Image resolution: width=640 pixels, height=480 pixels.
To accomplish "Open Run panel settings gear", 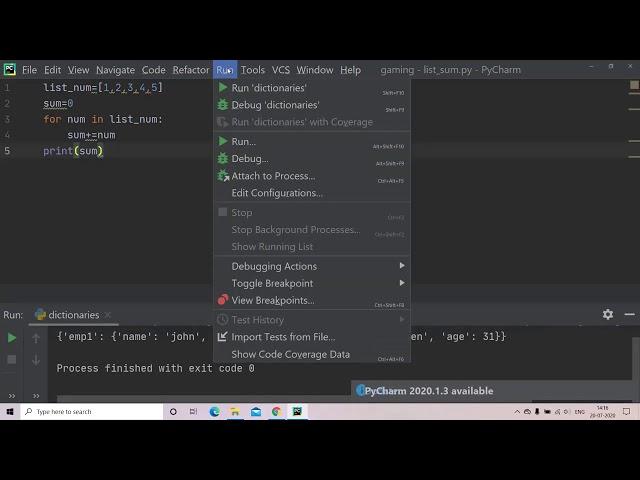I will tap(608, 314).
